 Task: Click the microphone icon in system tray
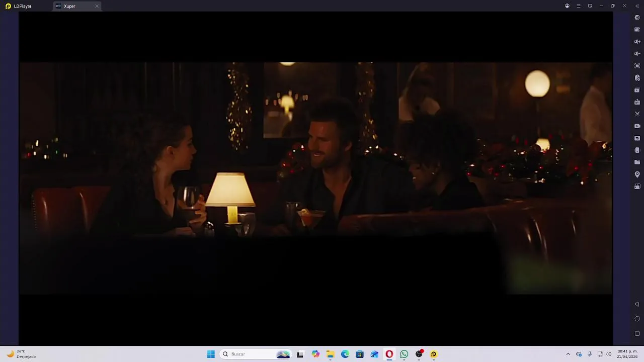tap(589, 354)
